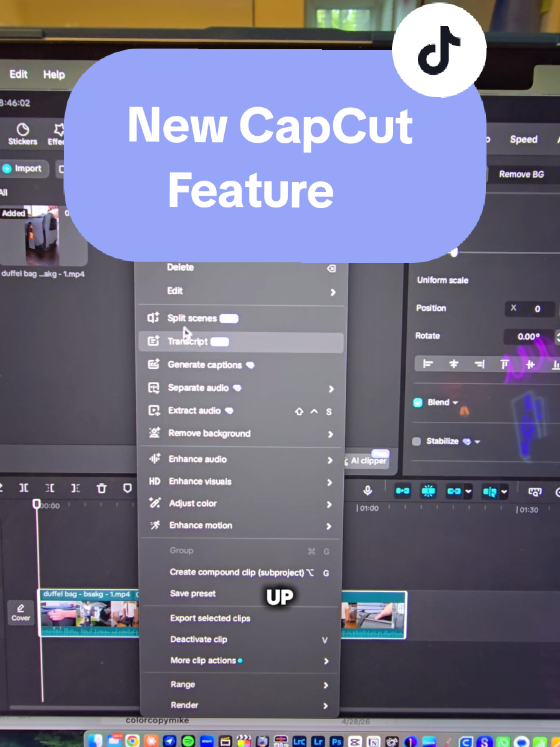Toggle the main track magnet icon
This screenshot has width=560, height=747.
pyautogui.click(x=402, y=491)
